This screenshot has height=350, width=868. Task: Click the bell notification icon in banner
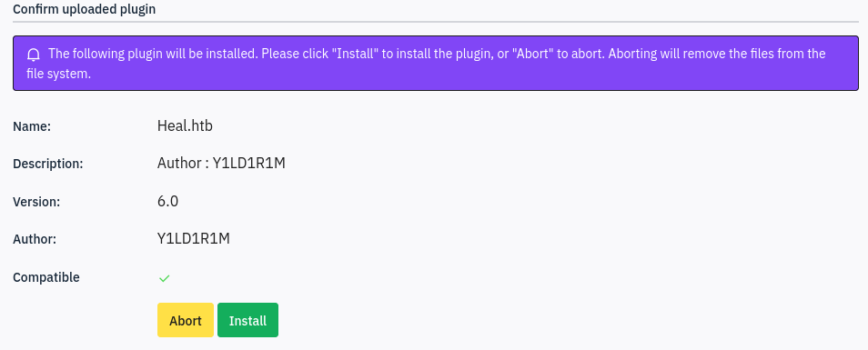click(x=34, y=55)
